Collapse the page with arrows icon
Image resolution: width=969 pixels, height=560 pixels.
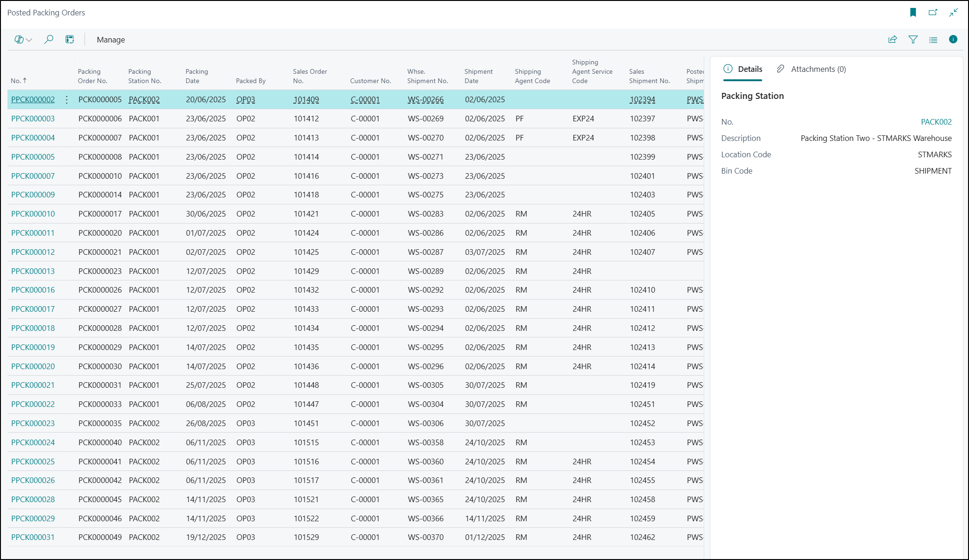[954, 13]
